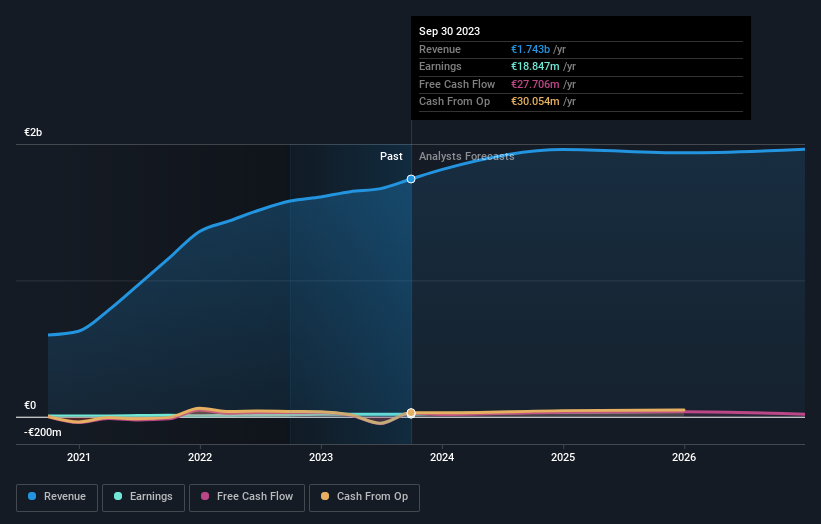Click the €2b y-axis label
The height and width of the screenshot is (524, 821).
click(33, 132)
